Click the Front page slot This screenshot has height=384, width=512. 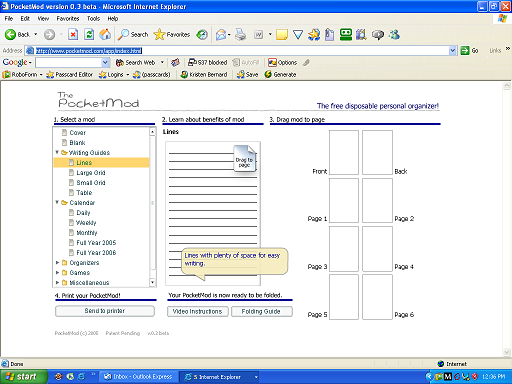pyautogui.click(x=344, y=152)
